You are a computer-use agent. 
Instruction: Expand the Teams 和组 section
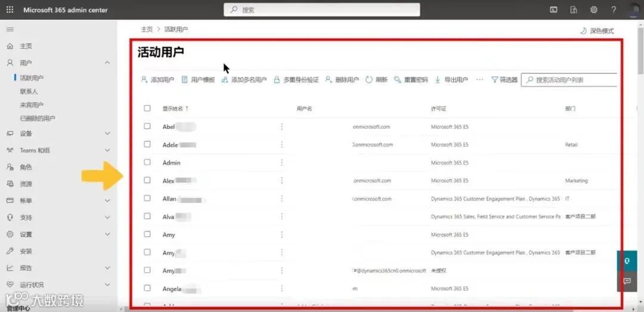coord(107,150)
